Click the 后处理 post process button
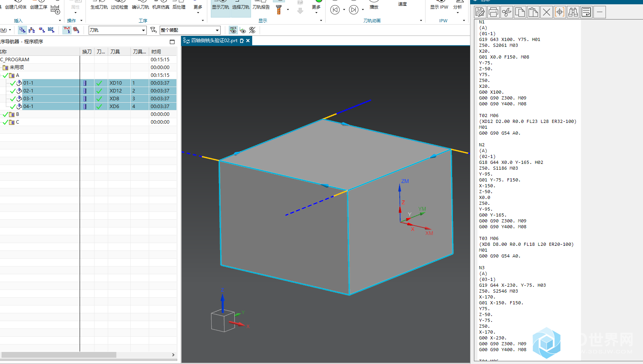643x364 pixels. coord(179,5)
